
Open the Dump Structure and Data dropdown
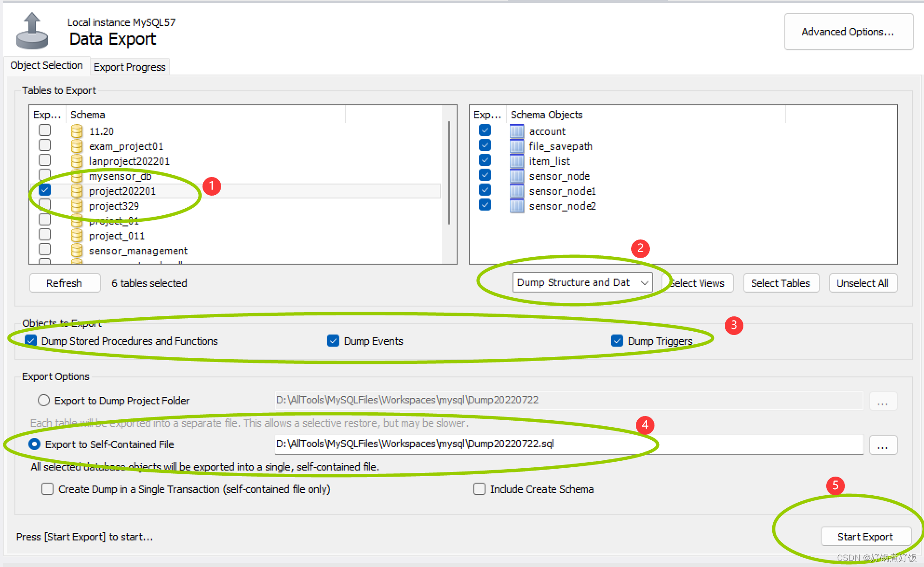582,283
